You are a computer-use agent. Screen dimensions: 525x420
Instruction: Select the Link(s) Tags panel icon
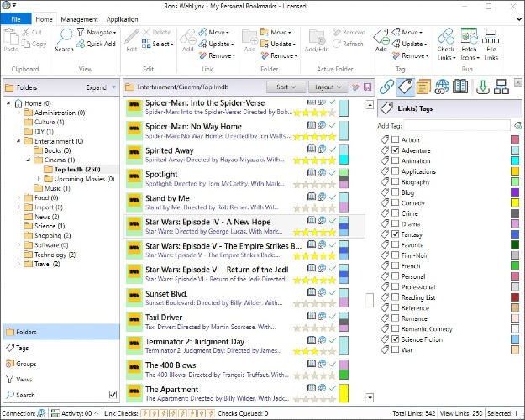405,87
